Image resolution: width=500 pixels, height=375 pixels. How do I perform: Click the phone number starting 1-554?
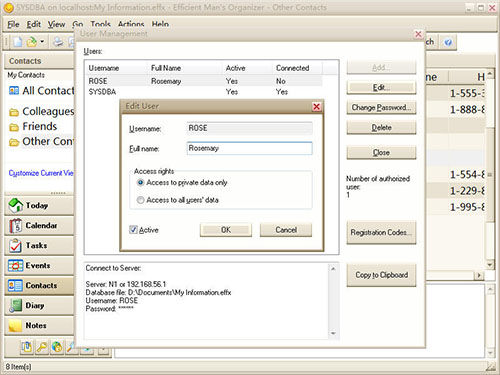point(467,174)
